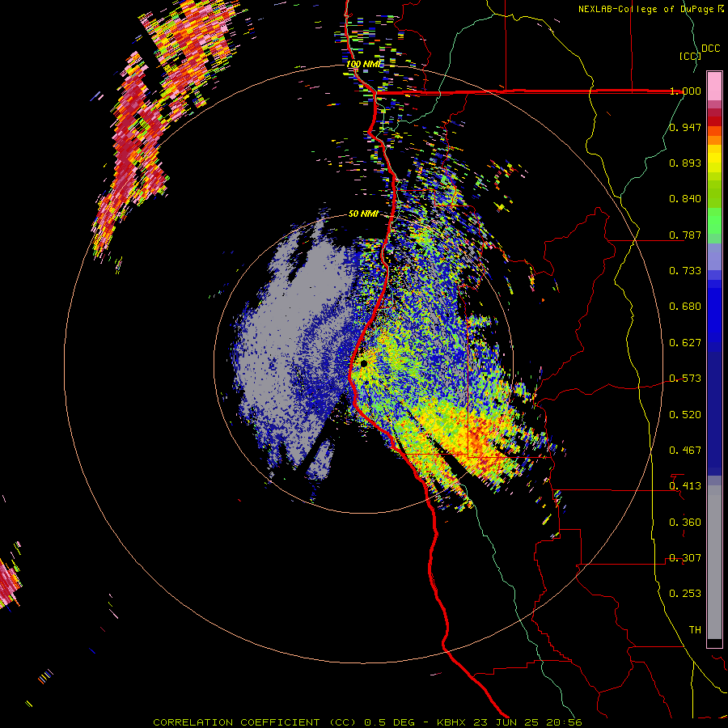Click the 0.733 scale value
This screenshot has height=728, width=728.
[685, 271]
